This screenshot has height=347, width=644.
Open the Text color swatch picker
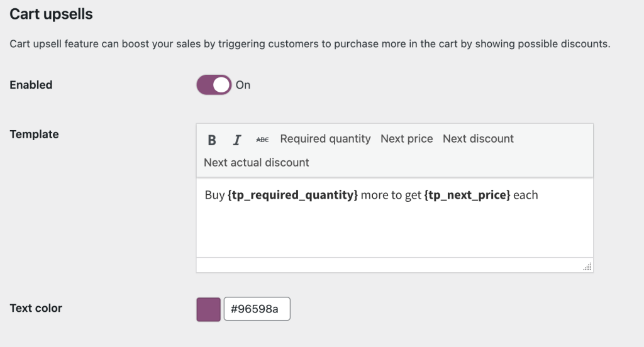(209, 309)
